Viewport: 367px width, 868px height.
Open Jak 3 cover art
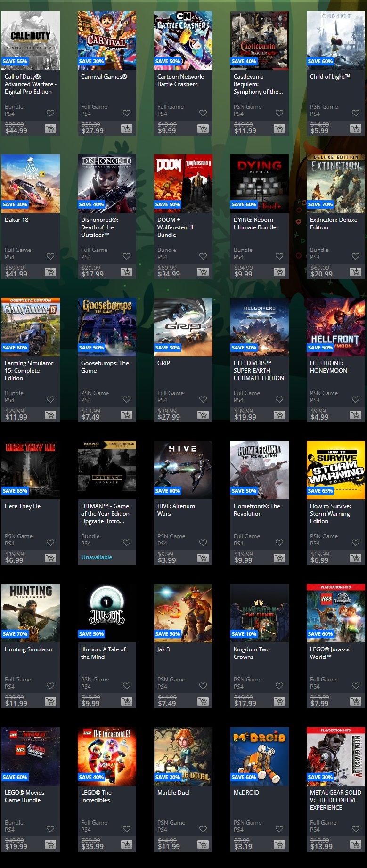tap(183, 613)
